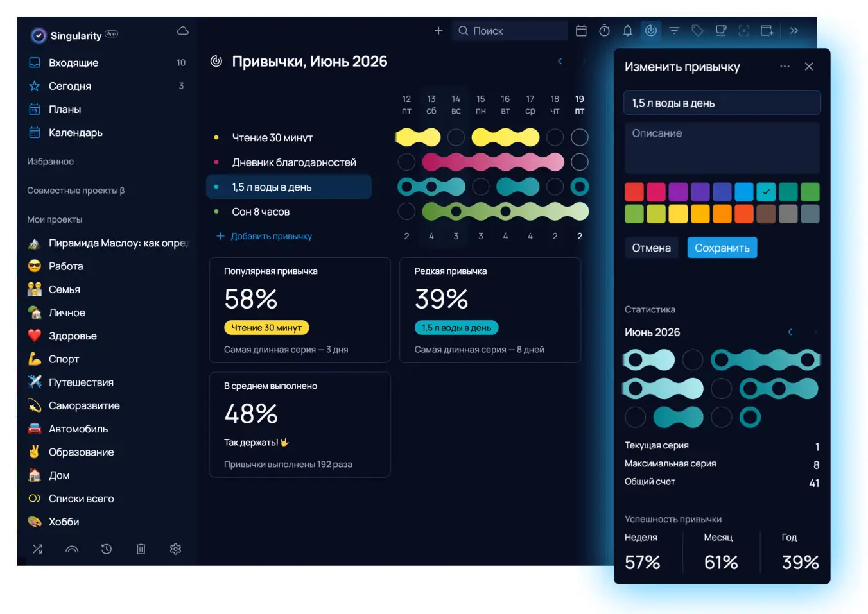The image size is (868, 614).
Task: Open the history clock icon at bottom
Action: pyautogui.click(x=107, y=549)
